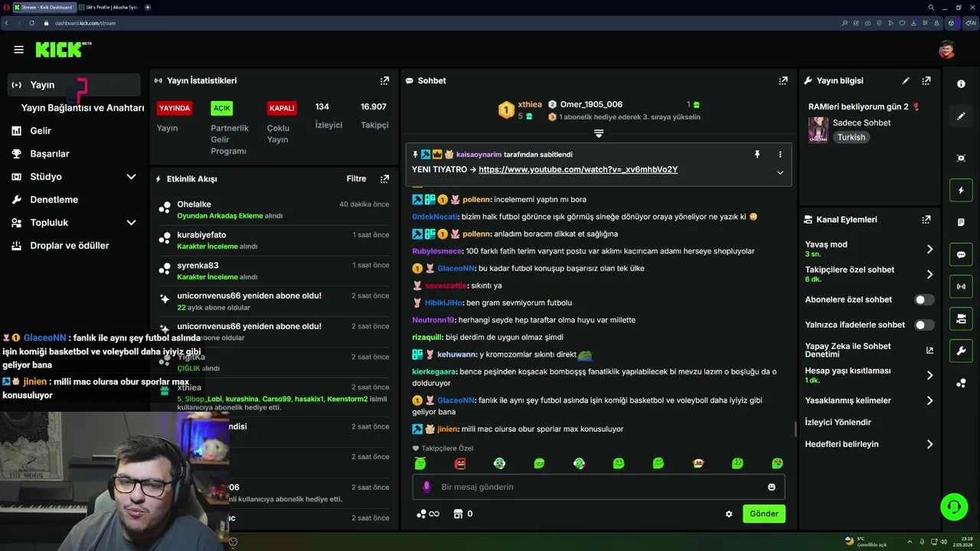980x551 pixels.
Task: Click the document note icon in right sidebar
Action: 961,223
